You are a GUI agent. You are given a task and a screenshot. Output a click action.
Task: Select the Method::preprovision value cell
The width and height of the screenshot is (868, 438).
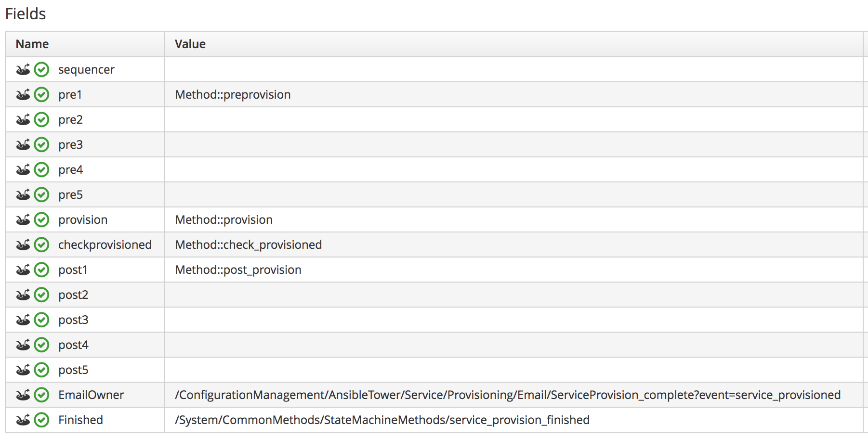pyautogui.click(x=233, y=95)
